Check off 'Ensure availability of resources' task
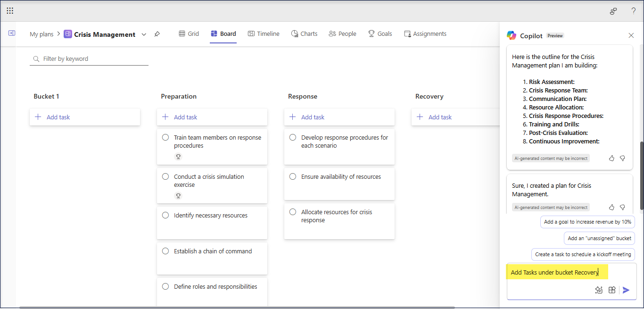This screenshot has width=644, height=309. coord(293,177)
